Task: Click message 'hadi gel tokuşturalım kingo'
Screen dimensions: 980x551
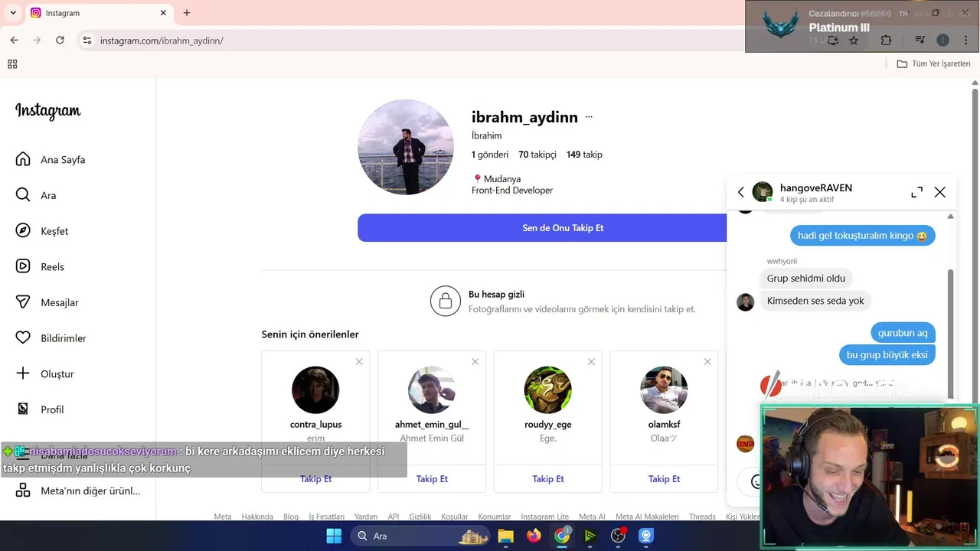Action: tap(862, 236)
